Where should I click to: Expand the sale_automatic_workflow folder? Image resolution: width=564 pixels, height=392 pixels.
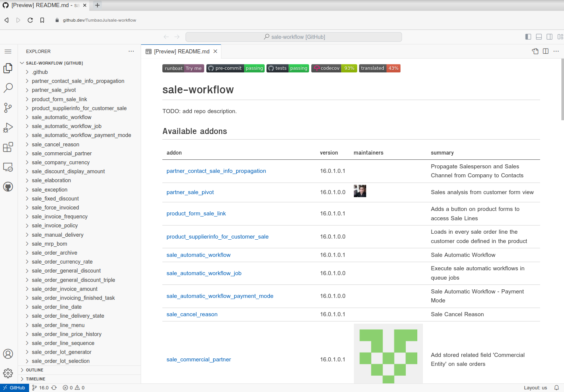[62, 117]
